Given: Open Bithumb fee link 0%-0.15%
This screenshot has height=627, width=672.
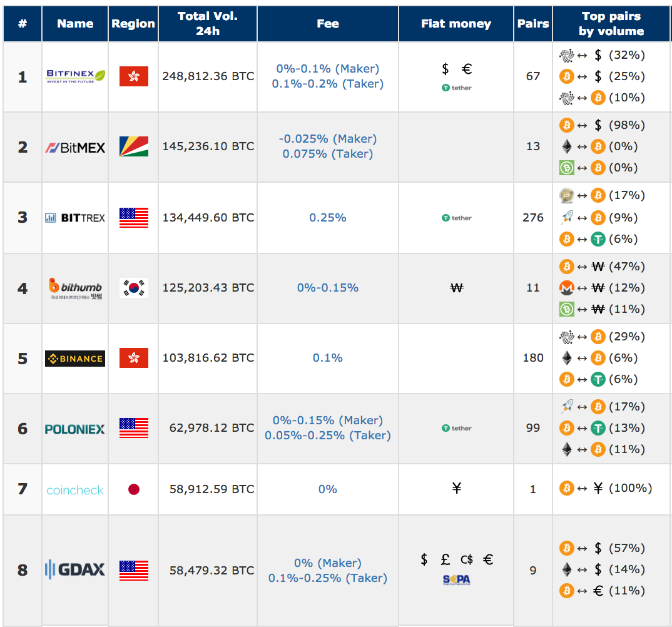Looking at the screenshot, I should [328, 288].
